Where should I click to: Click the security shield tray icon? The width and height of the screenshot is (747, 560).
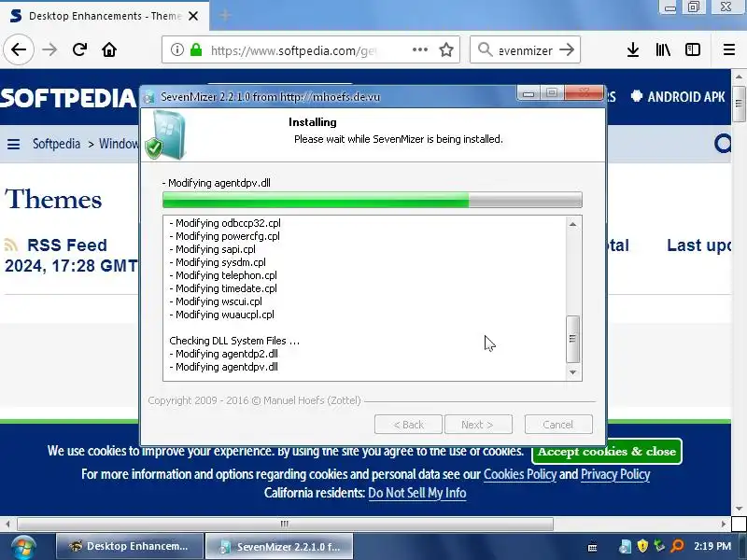point(642,546)
